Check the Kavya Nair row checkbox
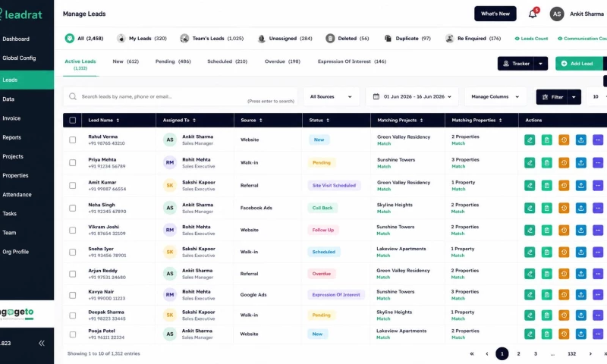Screen dimensions: 607x364 pos(72,295)
